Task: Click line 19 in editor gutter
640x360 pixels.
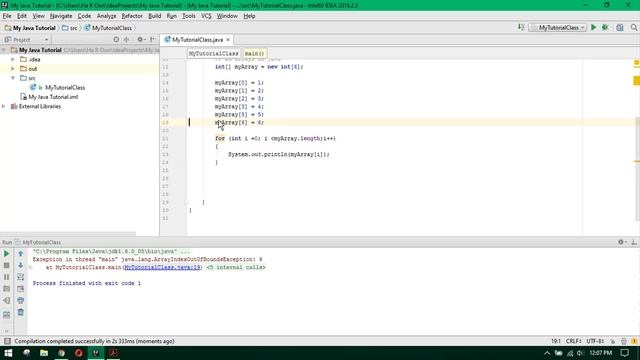Action: tap(165, 122)
